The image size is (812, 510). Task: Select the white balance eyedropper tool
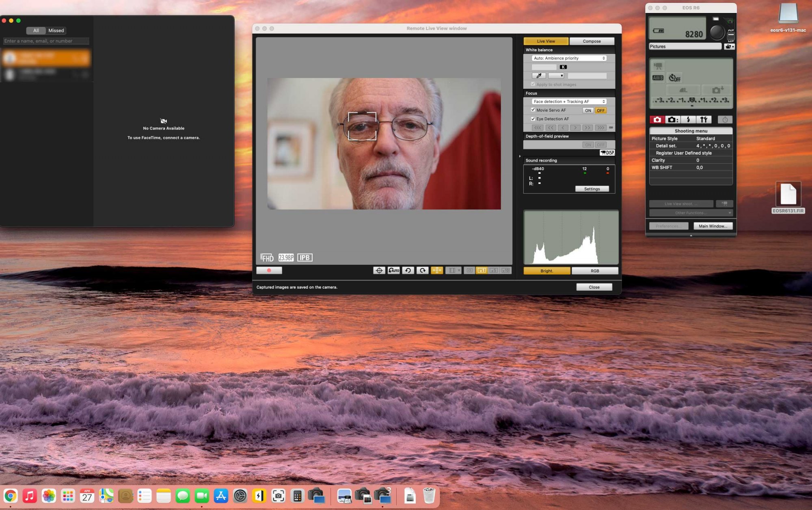(539, 76)
